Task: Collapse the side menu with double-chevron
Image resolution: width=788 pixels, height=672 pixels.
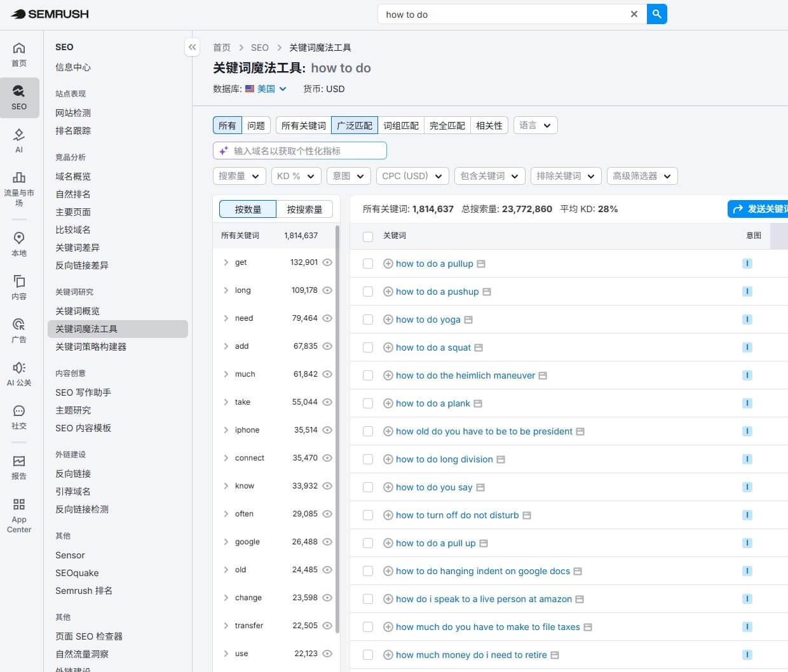Action: point(193,47)
